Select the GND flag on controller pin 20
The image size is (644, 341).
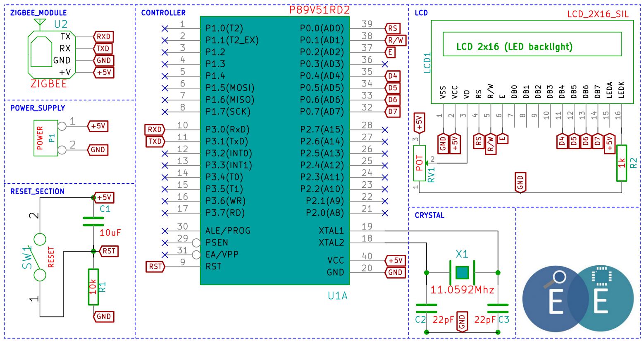[395, 272]
